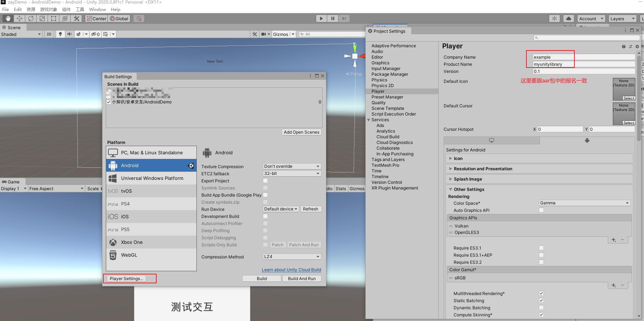Enable Export Project checkbox

pyautogui.click(x=265, y=181)
